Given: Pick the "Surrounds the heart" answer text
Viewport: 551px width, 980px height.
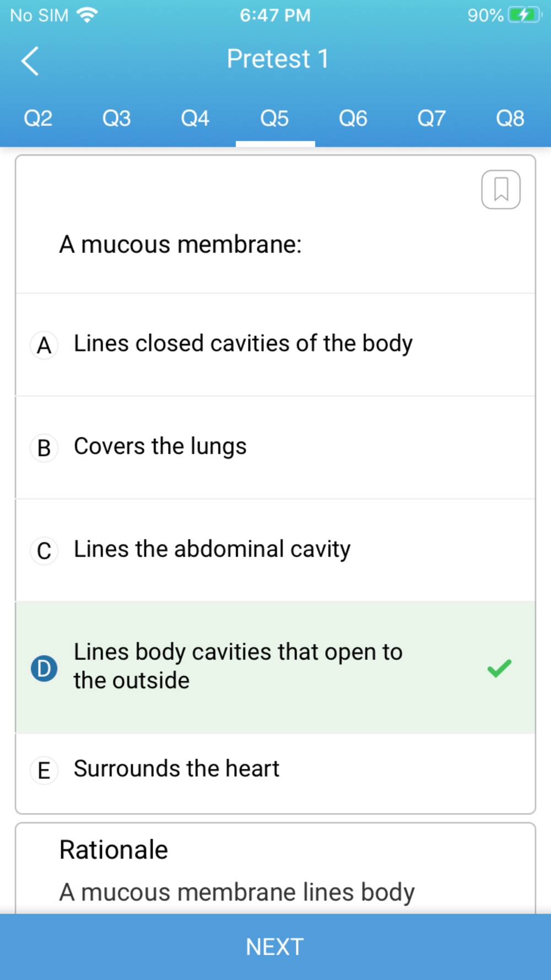Looking at the screenshot, I should [176, 768].
